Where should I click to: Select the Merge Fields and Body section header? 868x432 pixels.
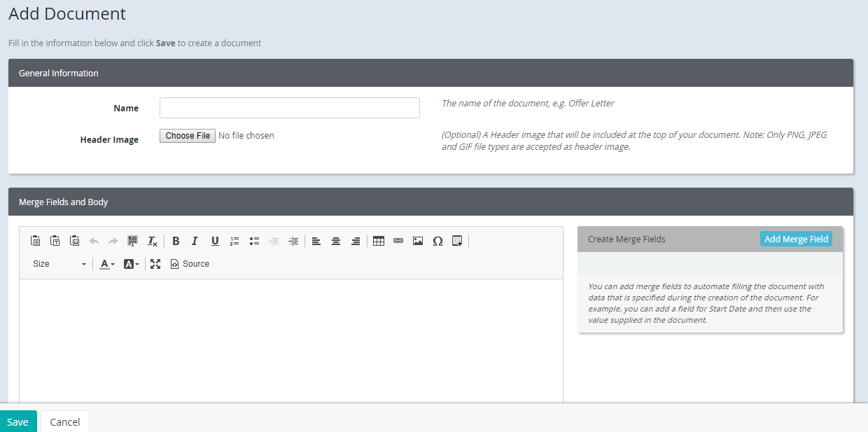[x=62, y=202]
